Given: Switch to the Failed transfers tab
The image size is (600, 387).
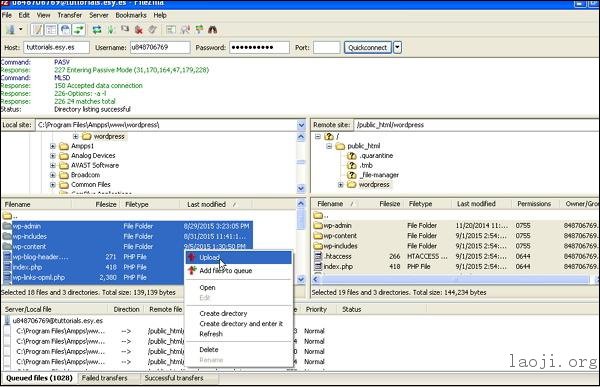Looking at the screenshot, I should coord(104,378).
